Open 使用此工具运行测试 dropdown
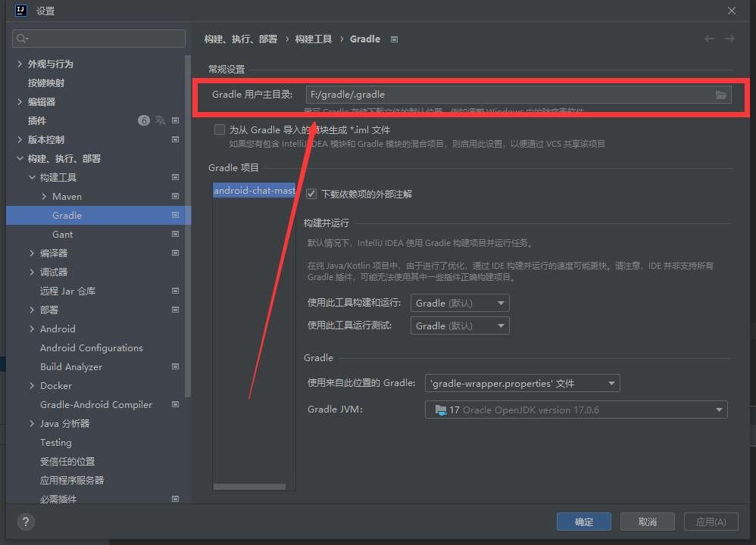This screenshot has width=756, height=545. 460,325
